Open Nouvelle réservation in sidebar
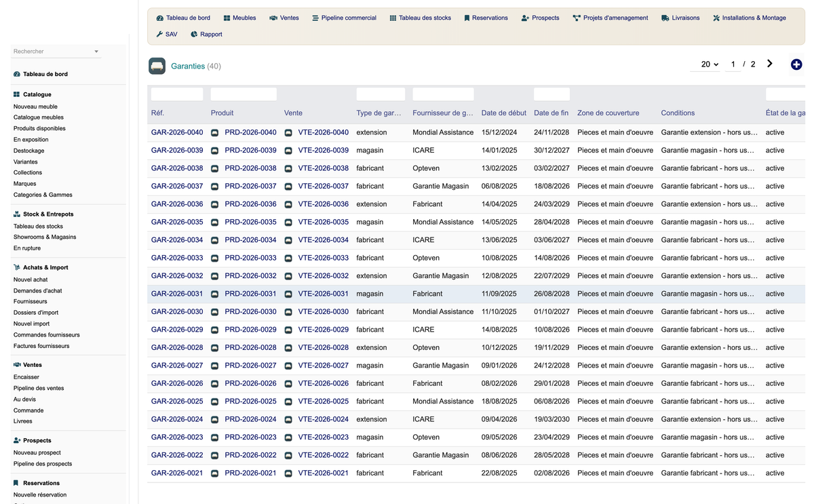 [x=40, y=495]
